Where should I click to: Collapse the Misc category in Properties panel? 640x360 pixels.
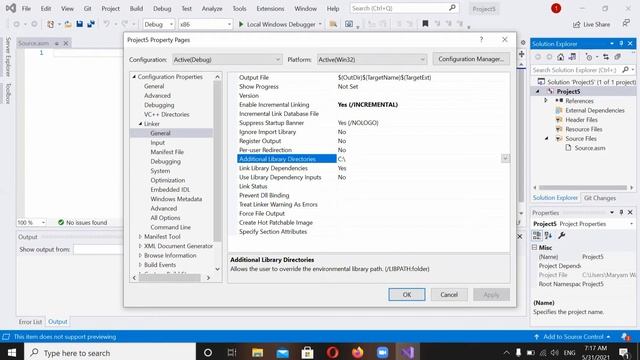(x=534, y=247)
